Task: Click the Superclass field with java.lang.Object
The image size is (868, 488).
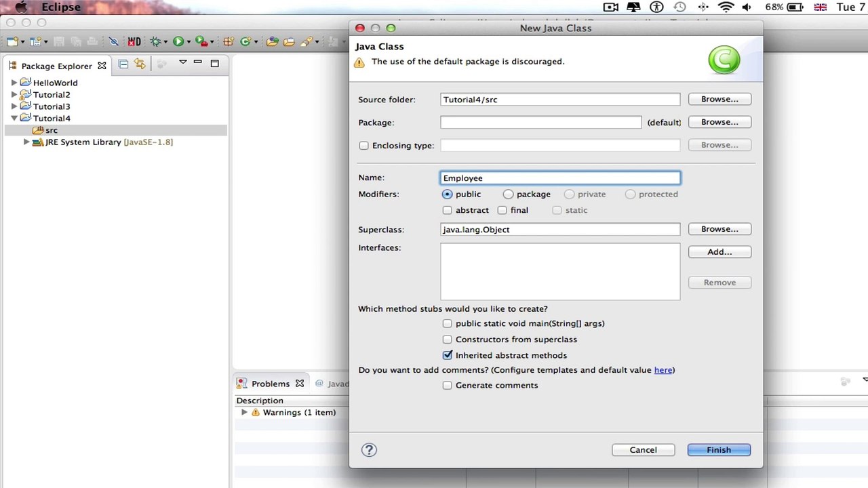Action: [x=560, y=230]
